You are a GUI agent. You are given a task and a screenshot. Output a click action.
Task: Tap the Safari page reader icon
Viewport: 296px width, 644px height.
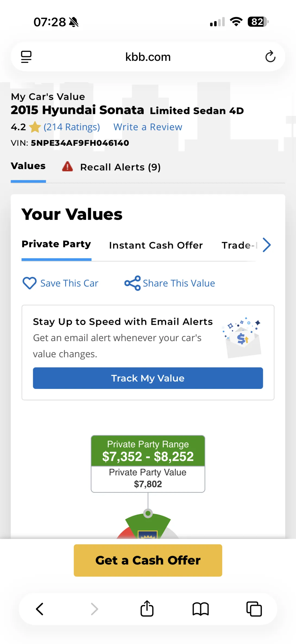click(26, 57)
